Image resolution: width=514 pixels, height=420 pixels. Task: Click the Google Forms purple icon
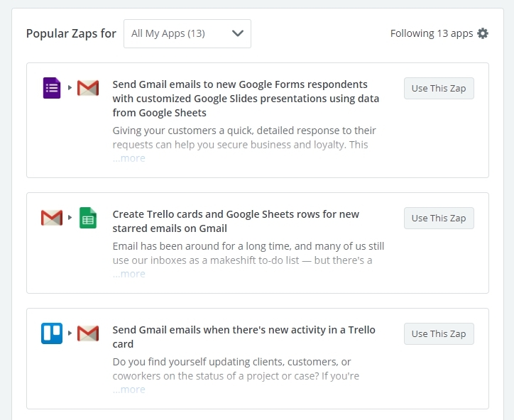tap(52, 88)
